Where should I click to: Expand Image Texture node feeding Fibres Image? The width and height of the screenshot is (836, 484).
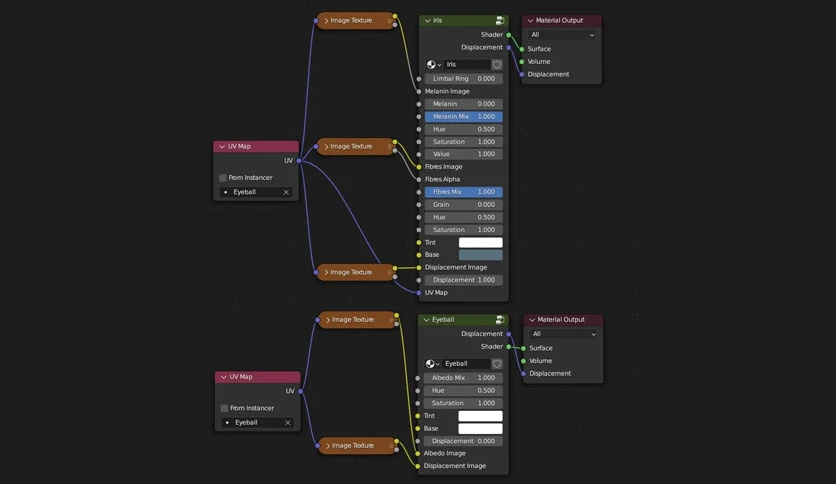pyautogui.click(x=326, y=147)
